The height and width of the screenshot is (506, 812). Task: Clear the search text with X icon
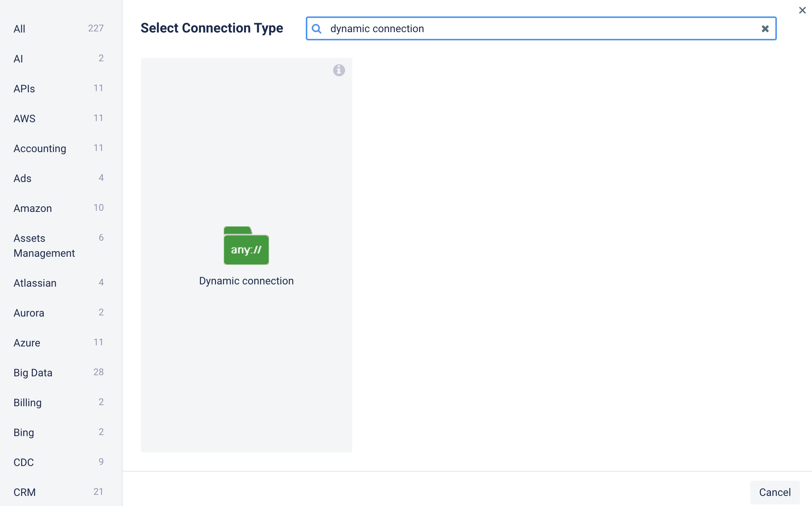point(765,29)
